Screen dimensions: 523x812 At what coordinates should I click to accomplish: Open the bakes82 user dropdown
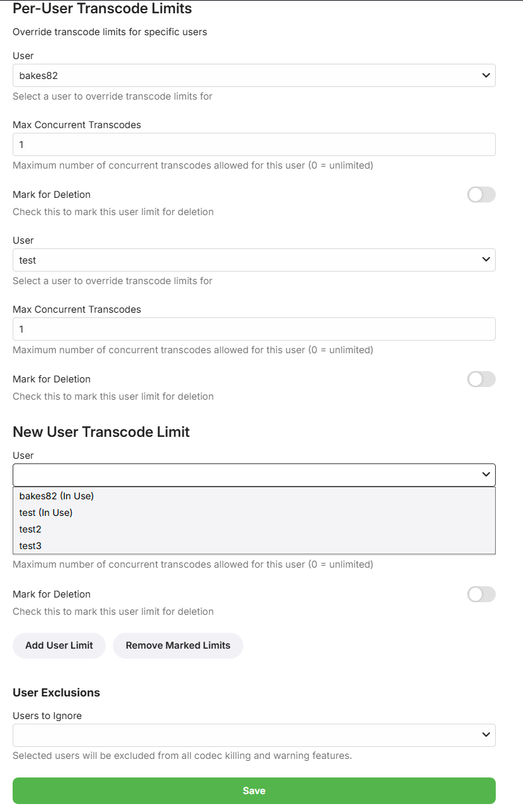254,76
